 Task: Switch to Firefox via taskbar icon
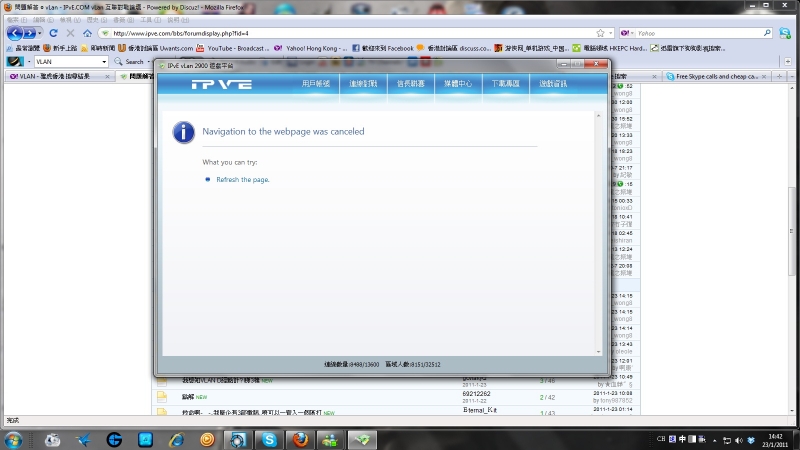[300, 440]
